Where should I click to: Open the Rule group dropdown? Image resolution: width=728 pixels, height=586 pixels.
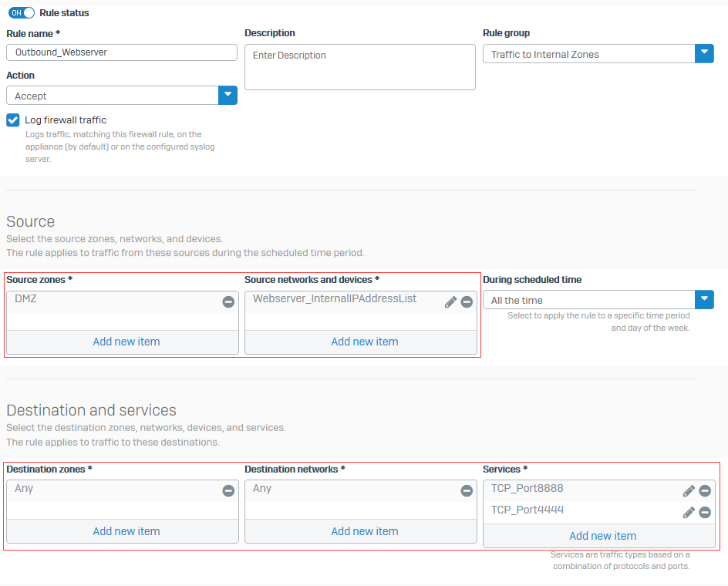point(704,54)
